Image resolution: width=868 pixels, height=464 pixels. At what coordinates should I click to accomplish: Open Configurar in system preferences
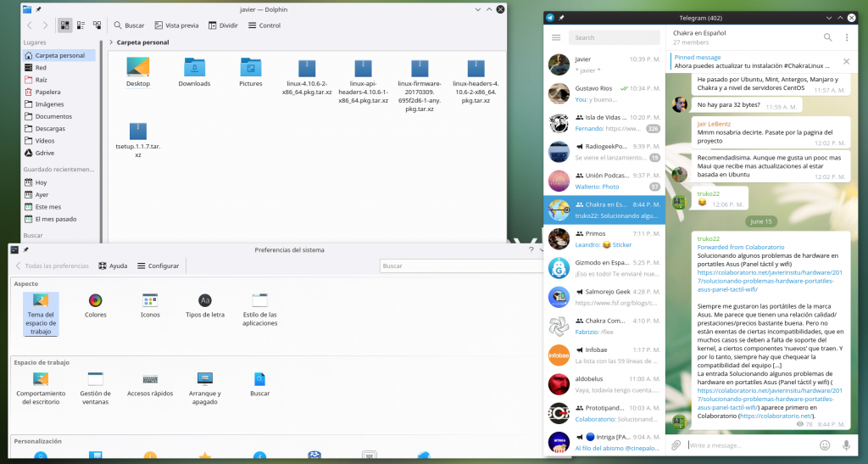159,266
